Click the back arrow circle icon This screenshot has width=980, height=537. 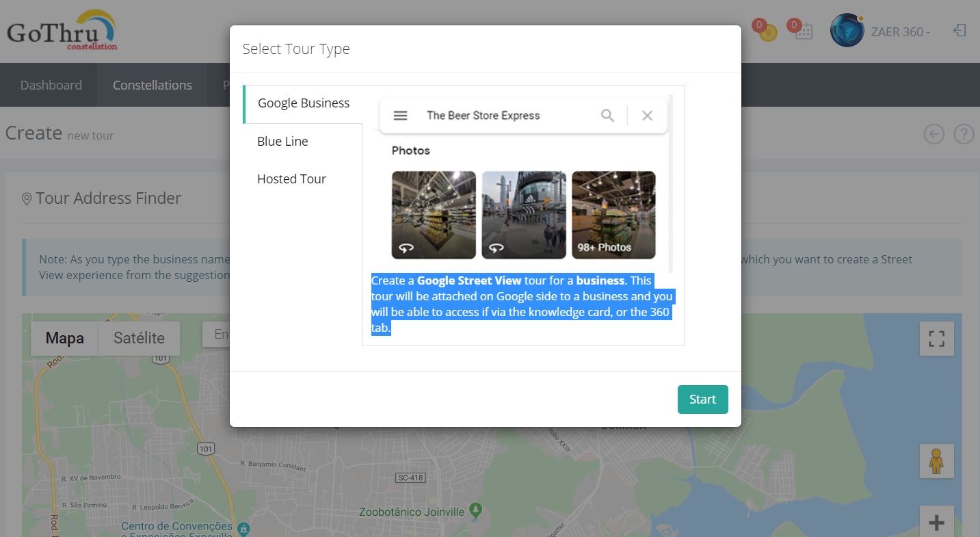(933, 134)
